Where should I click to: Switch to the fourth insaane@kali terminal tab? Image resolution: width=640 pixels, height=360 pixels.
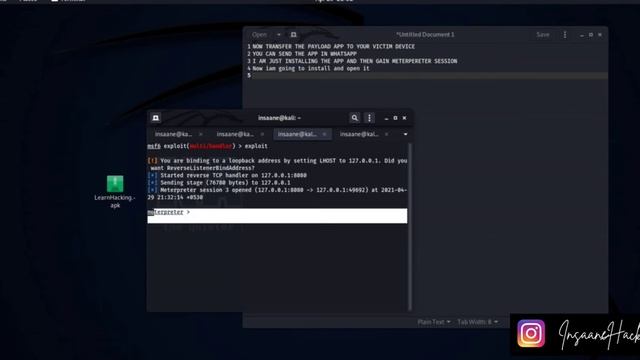pyautogui.click(x=359, y=134)
